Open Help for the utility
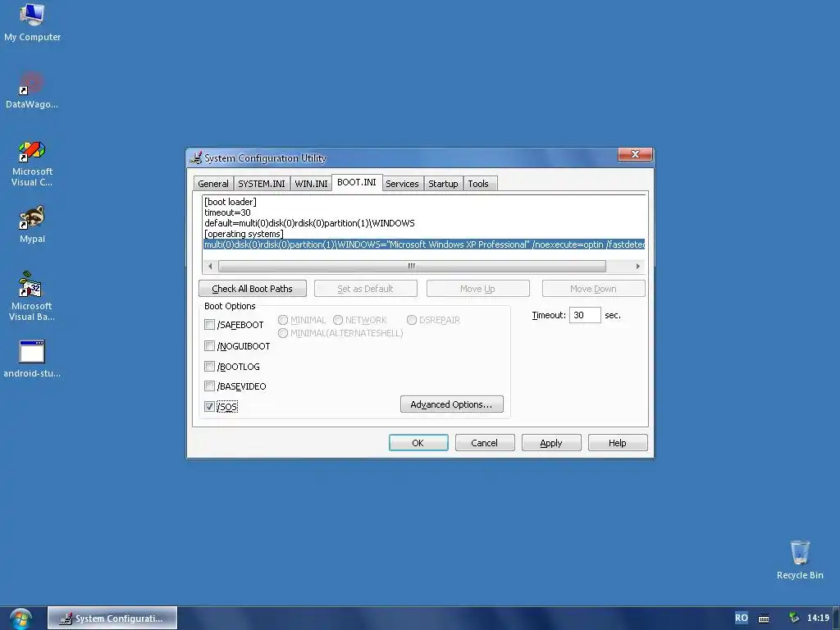This screenshot has width=840, height=630. click(x=618, y=443)
